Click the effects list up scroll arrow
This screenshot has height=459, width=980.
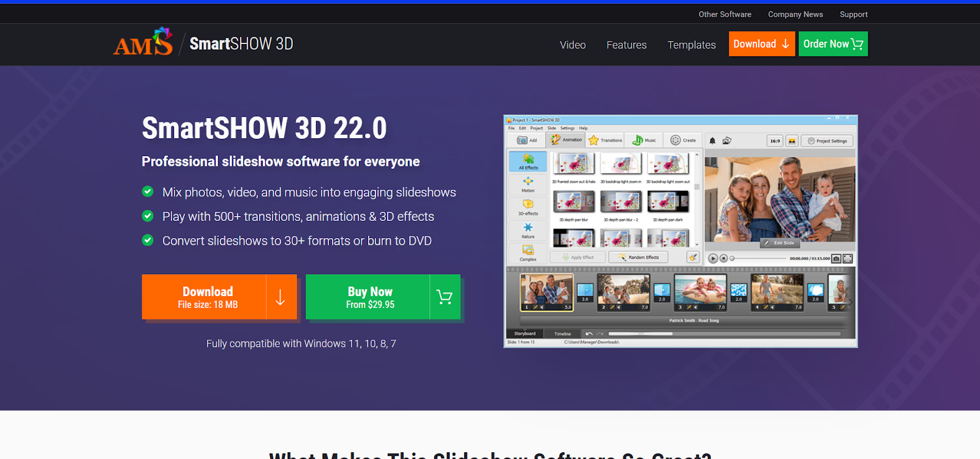point(696,155)
